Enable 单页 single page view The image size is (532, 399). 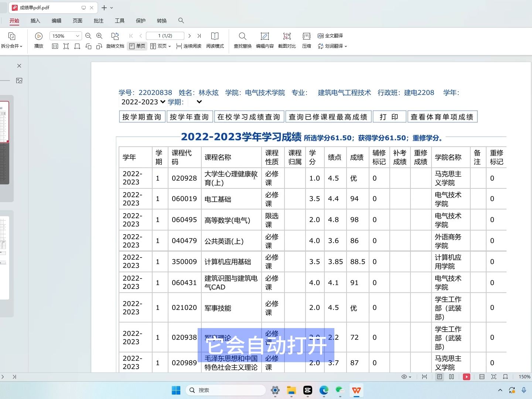coord(137,46)
